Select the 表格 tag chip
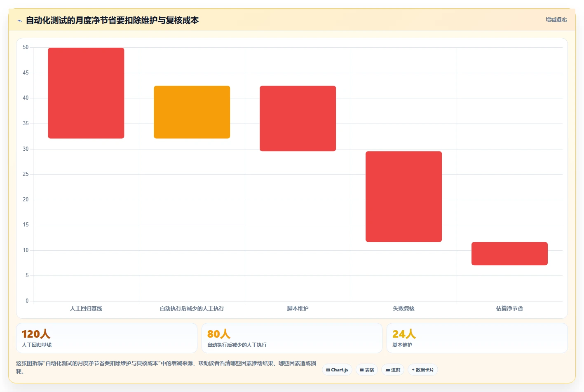 tap(367, 370)
